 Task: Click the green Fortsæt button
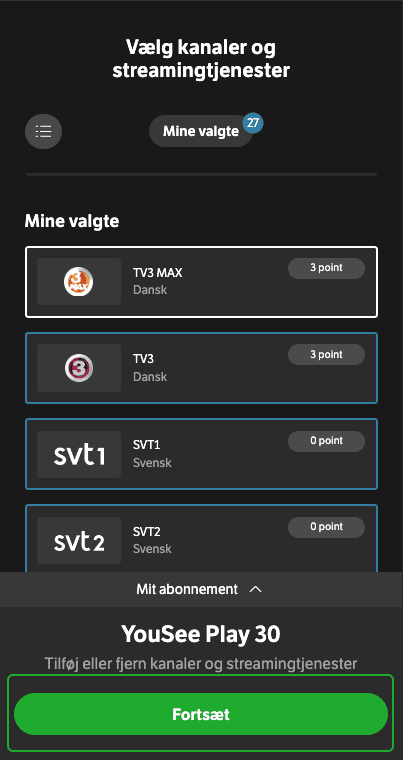[201, 714]
